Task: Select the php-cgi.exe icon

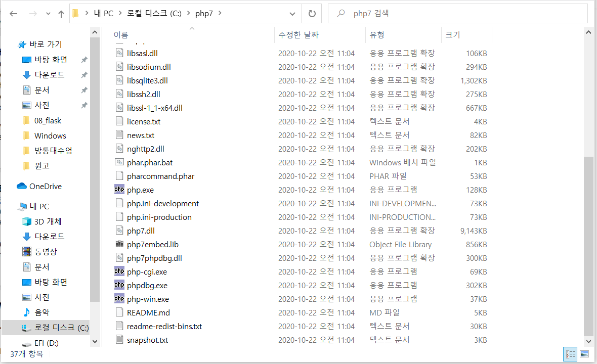Action: tap(119, 271)
